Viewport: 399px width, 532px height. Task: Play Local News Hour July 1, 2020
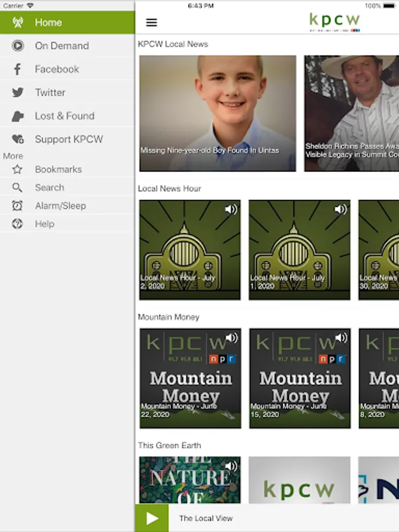(300, 250)
